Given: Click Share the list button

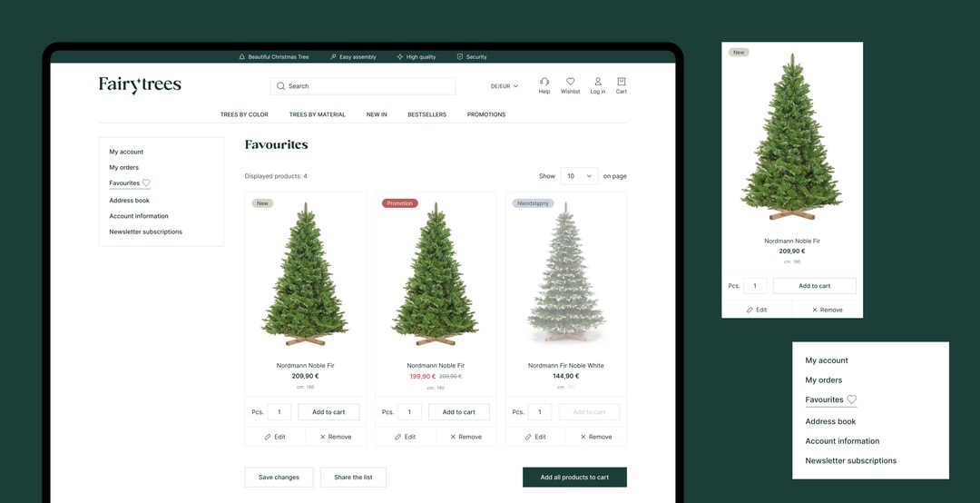Looking at the screenshot, I should [x=353, y=478].
